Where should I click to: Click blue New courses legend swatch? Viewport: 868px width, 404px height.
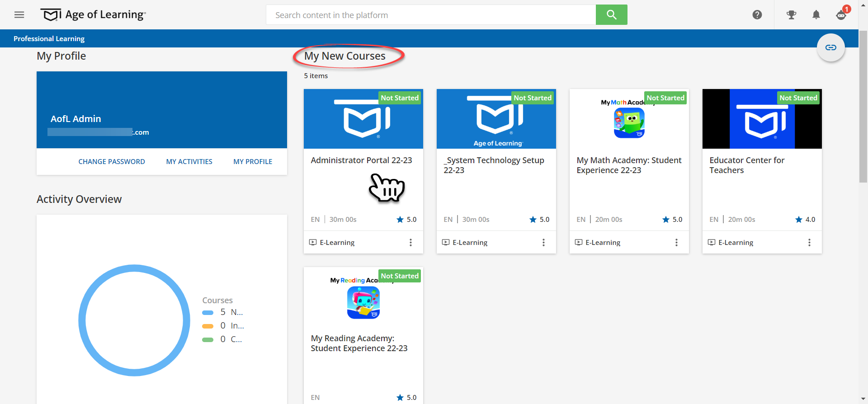208,313
